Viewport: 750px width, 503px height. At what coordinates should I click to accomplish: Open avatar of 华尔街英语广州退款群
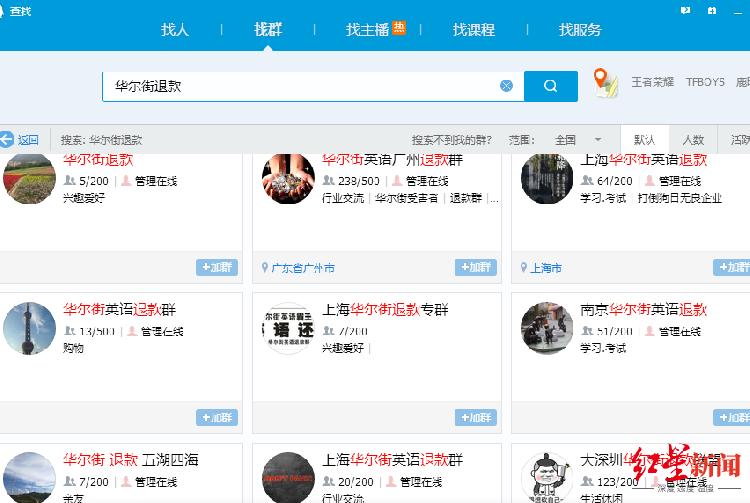pyautogui.click(x=288, y=178)
